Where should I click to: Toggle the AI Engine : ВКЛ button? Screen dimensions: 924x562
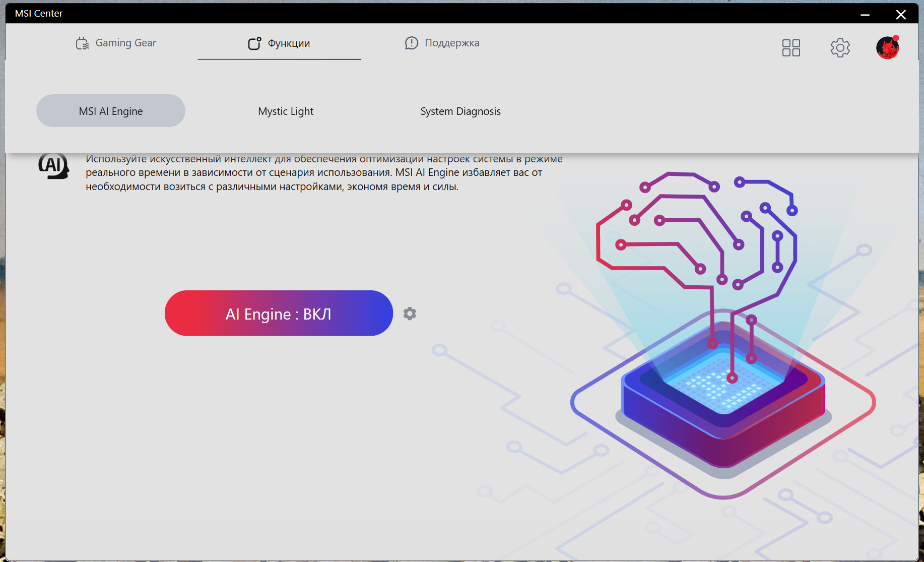(x=279, y=313)
